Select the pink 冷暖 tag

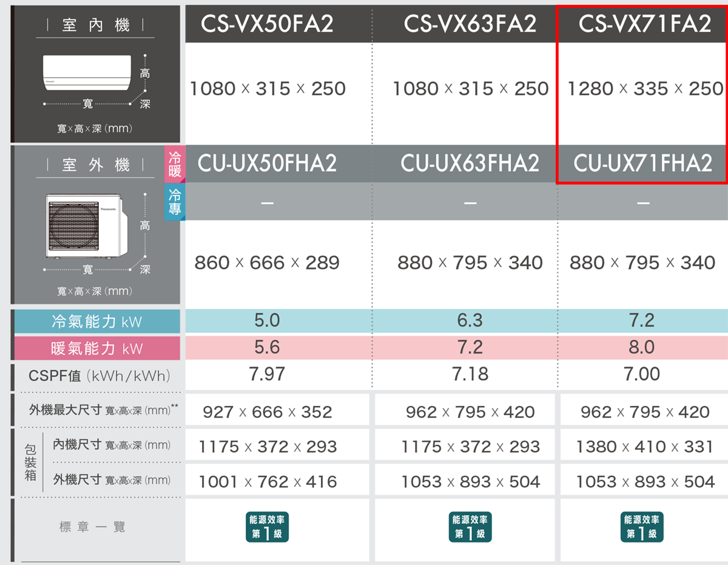pyautogui.click(x=175, y=164)
